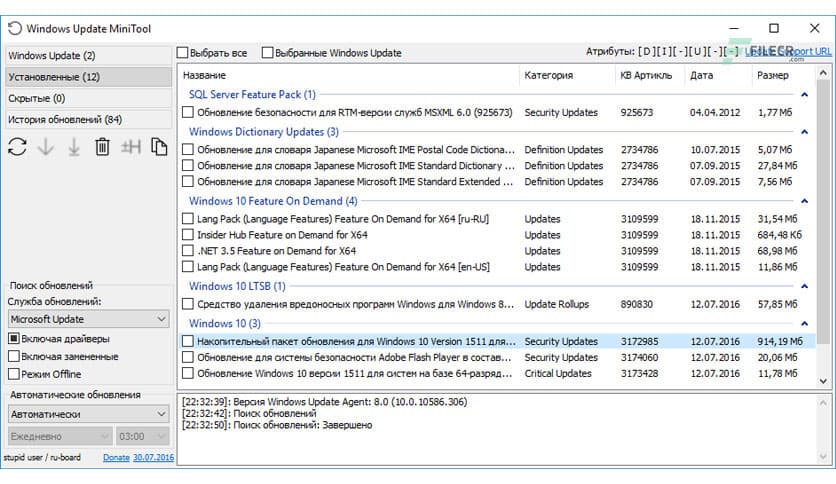
Task: Click the 30.07.2016 version date link
Action: tap(154, 457)
